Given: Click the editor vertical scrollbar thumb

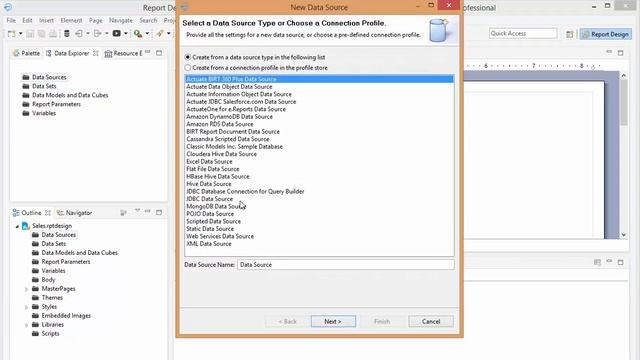Looking at the screenshot, I should (x=624, y=103).
